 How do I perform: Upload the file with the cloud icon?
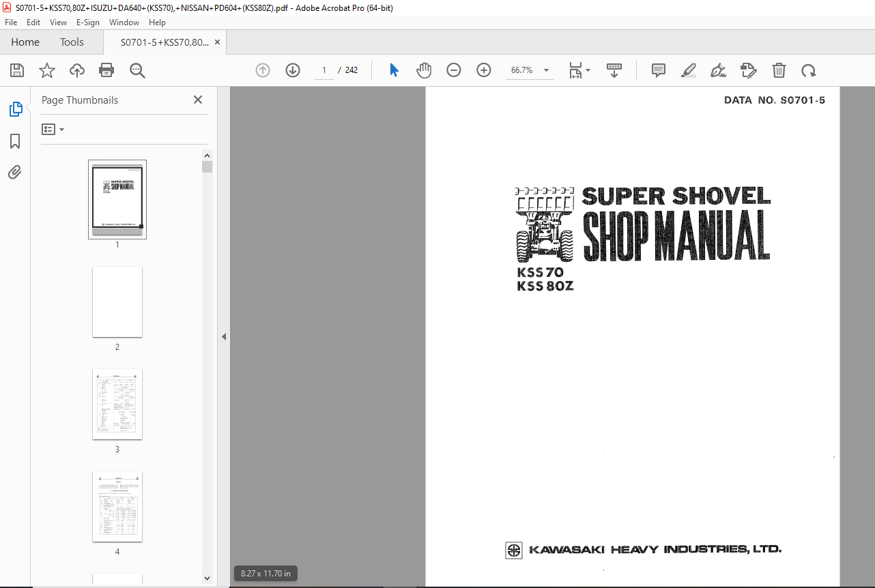(77, 70)
